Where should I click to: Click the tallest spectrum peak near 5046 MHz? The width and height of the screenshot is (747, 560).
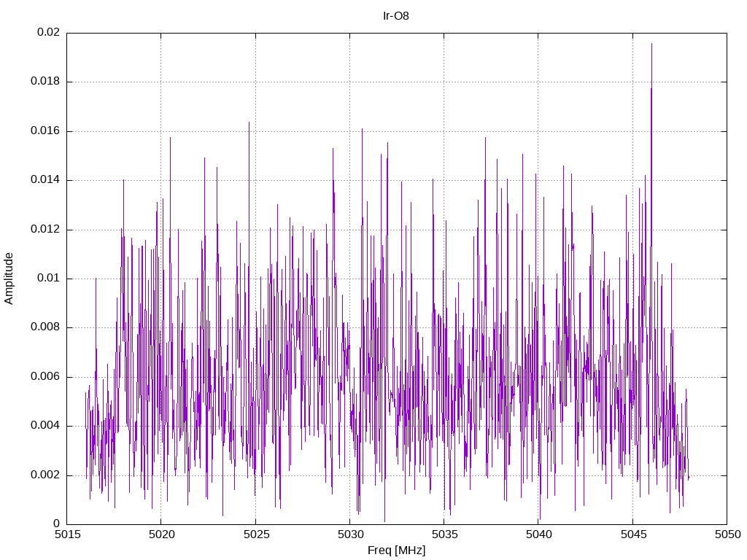tap(651, 44)
